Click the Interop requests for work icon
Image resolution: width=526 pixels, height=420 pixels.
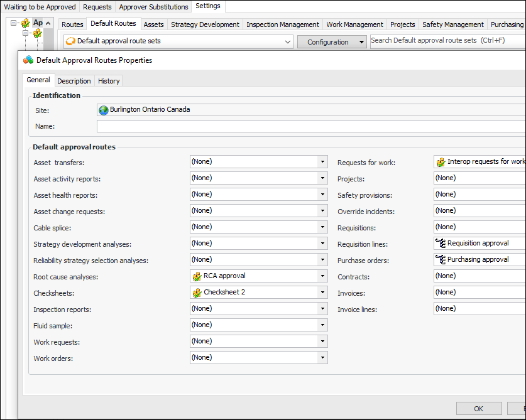point(441,162)
